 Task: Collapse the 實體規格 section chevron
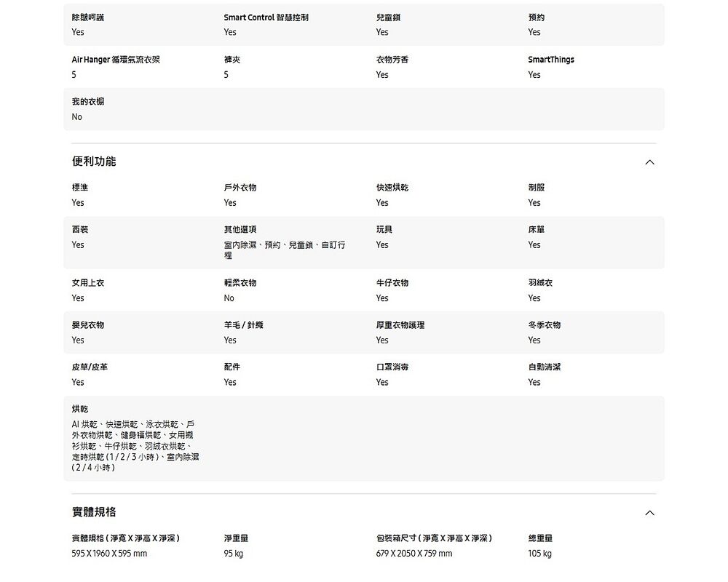point(649,513)
